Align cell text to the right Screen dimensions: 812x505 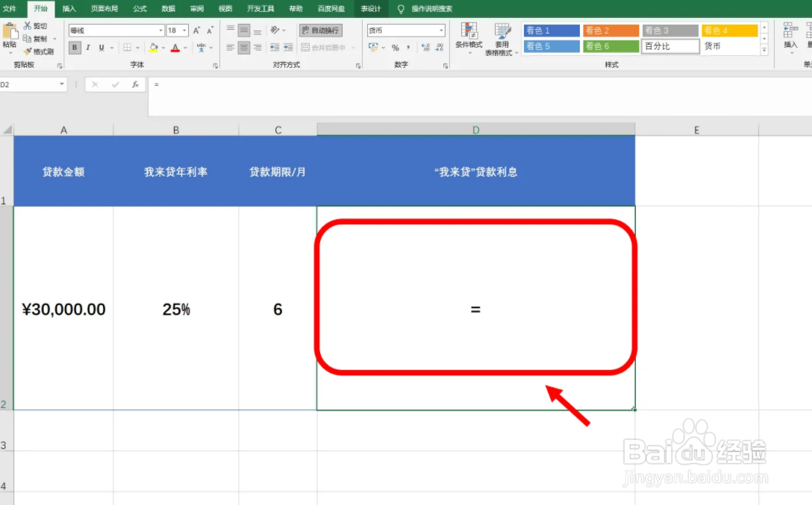click(x=257, y=48)
